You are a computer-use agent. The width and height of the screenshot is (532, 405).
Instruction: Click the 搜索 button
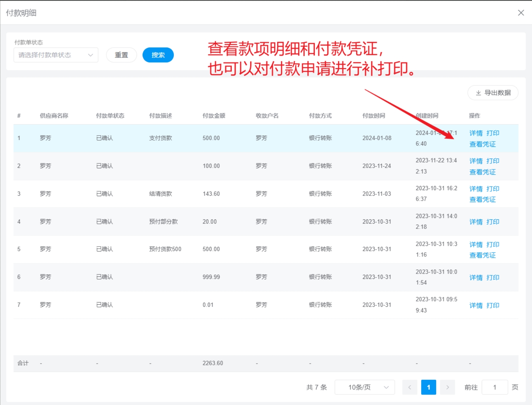(158, 55)
